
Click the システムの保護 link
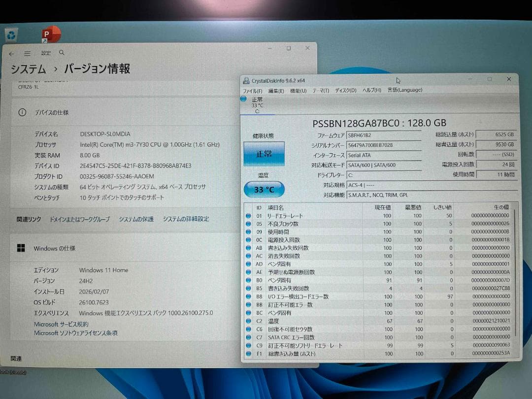136,219
